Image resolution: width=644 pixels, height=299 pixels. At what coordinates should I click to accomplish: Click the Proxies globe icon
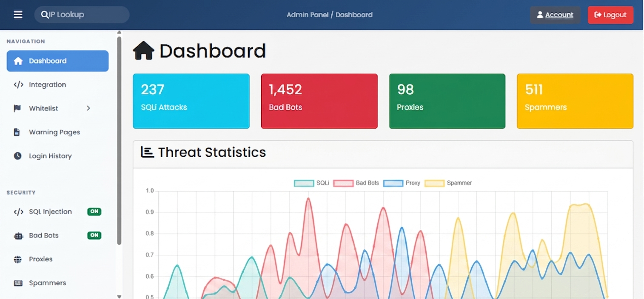[x=17, y=260]
